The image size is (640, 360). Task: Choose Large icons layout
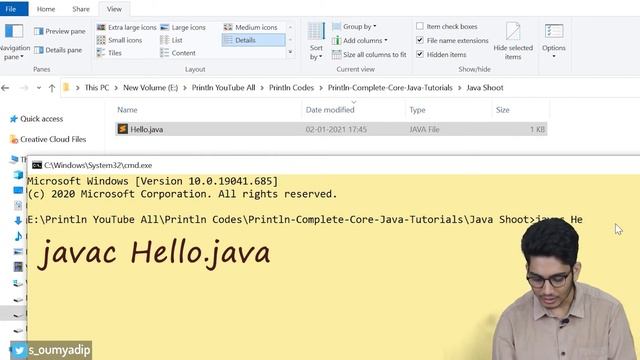click(183, 27)
